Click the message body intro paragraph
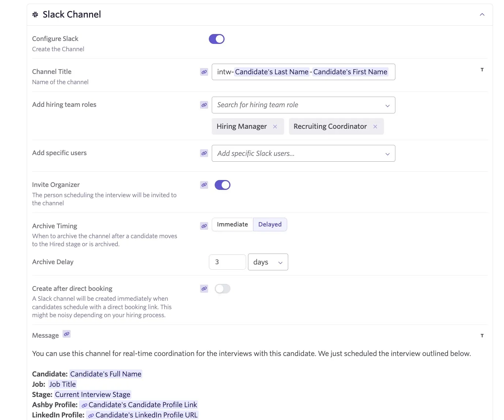 pyautogui.click(x=252, y=353)
